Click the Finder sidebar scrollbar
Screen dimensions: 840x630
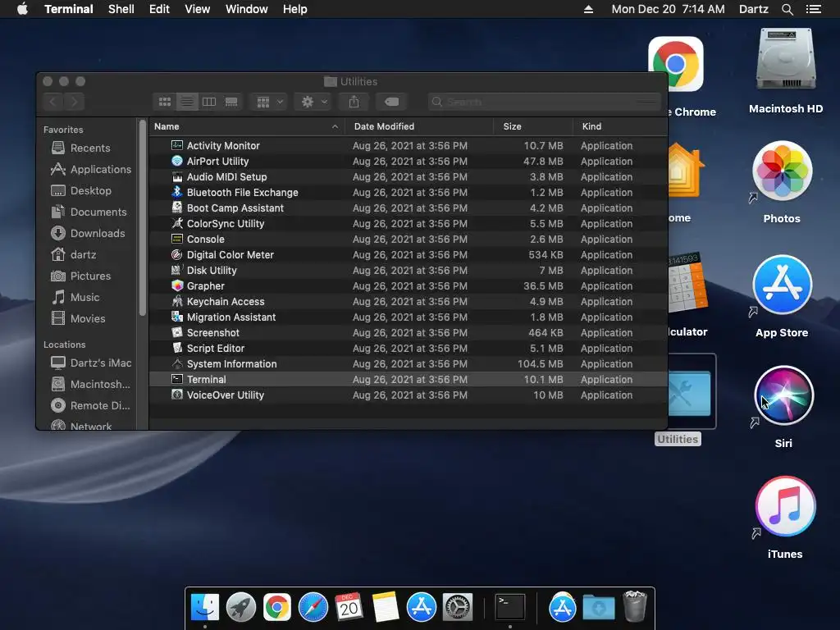[x=143, y=218]
